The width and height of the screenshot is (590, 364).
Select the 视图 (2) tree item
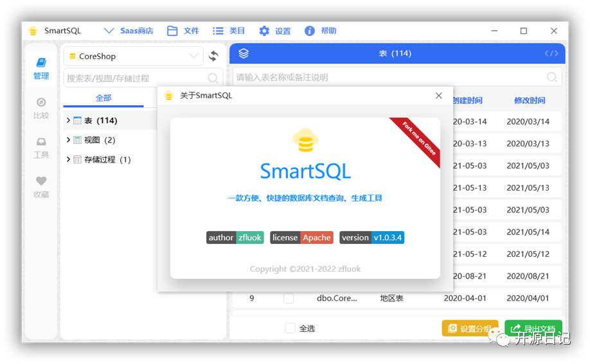tap(100, 140)
